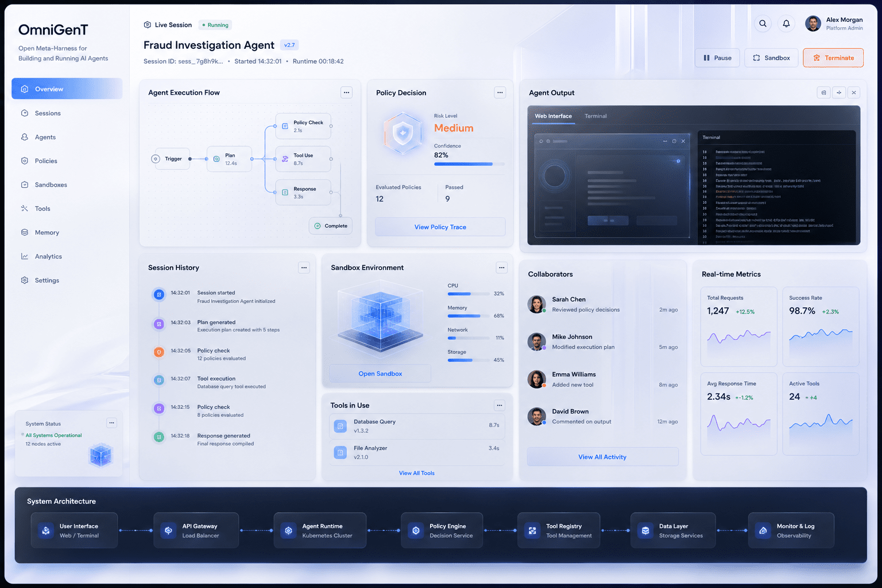Click the CPU usage bar
The image size is (882, 588).
[x=468, y=294]
